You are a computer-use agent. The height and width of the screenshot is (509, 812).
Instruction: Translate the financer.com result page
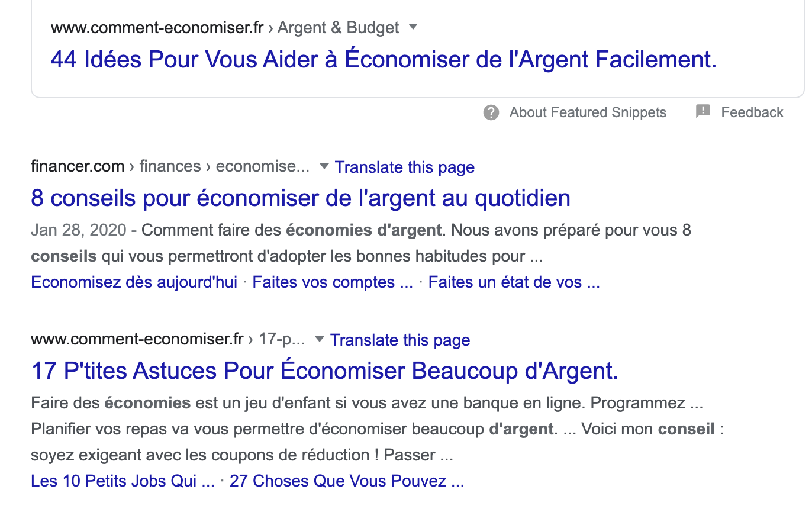[x=404, y=167]
